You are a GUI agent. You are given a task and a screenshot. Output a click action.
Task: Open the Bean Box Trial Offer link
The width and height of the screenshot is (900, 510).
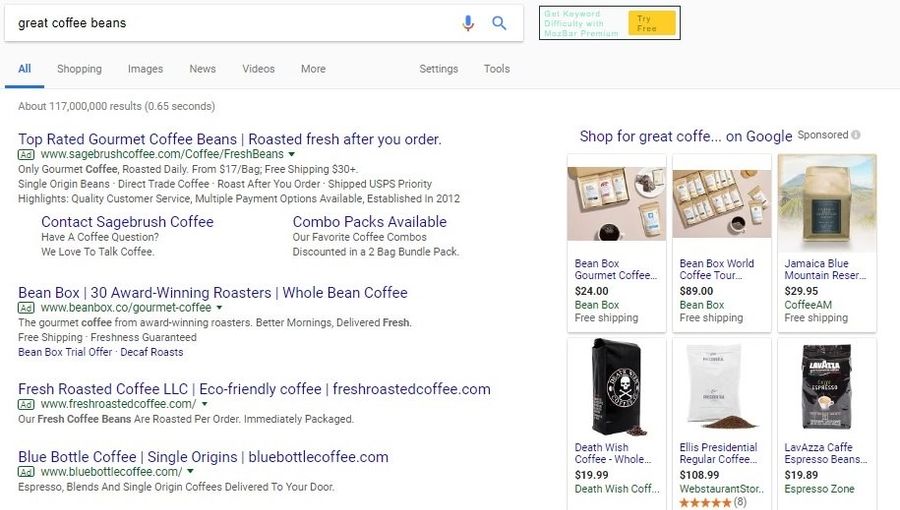(65, 352)
